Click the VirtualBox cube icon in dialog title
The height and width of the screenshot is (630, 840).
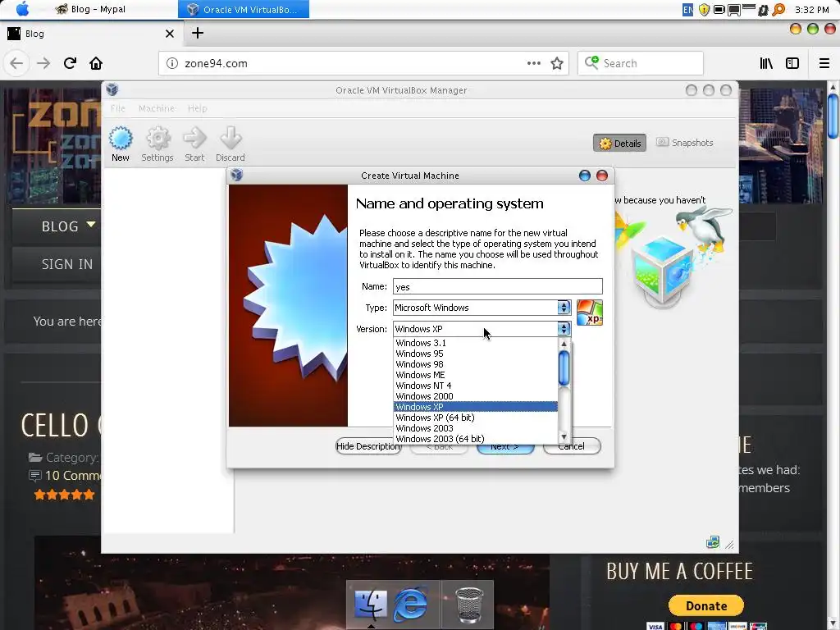(x=237, y=175)
